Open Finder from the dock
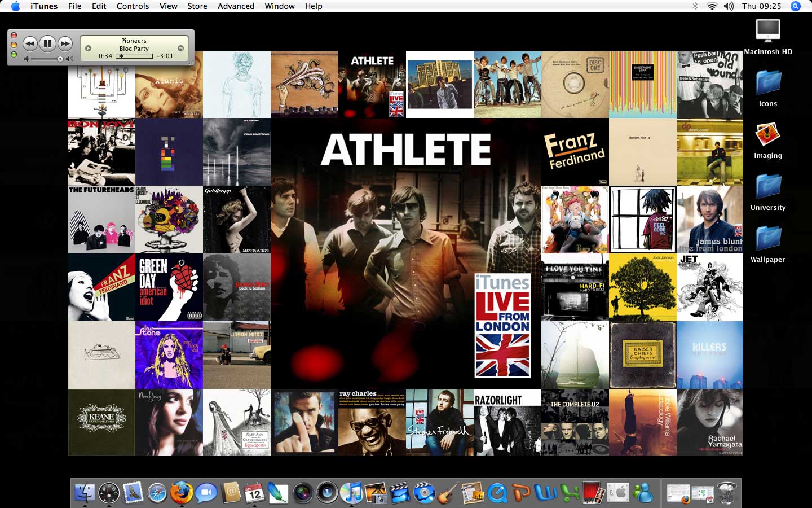Viewport: 812px width, 508px height. tap(85, 493)
